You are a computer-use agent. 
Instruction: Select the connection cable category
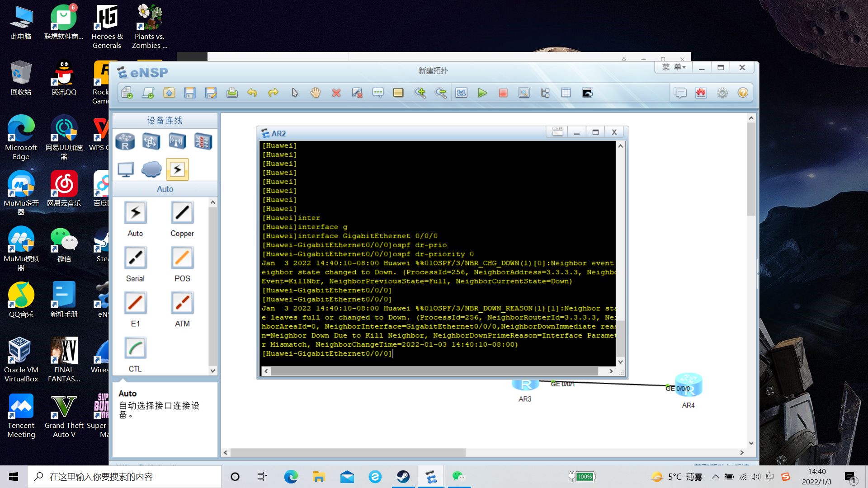pos(177,169)
